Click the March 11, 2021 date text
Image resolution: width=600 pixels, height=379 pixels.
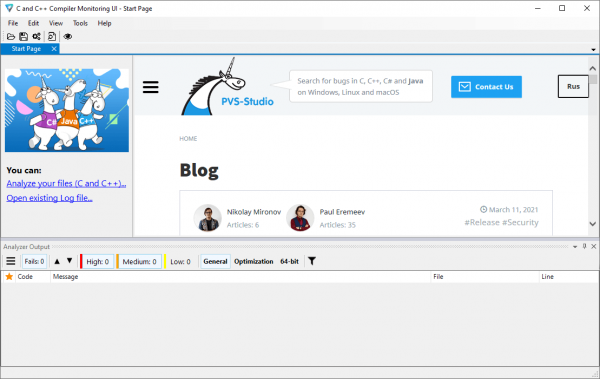[514, 209]
